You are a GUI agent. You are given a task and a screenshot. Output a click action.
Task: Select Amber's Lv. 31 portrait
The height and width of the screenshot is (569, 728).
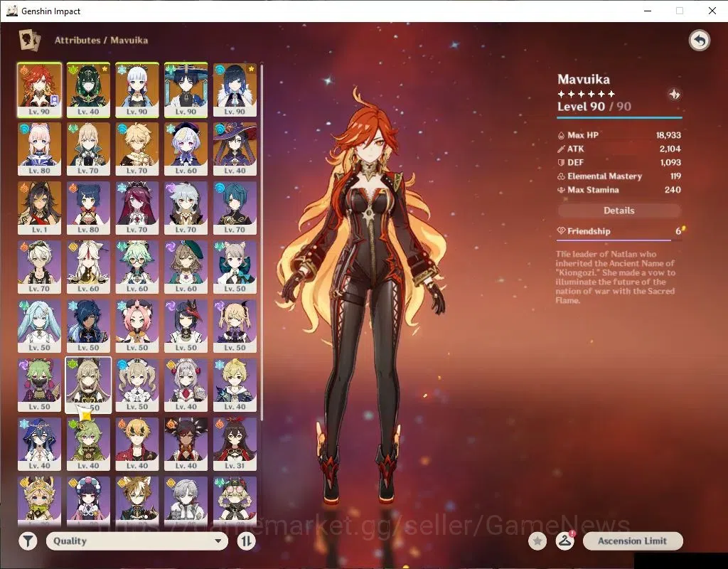point(235,444)
